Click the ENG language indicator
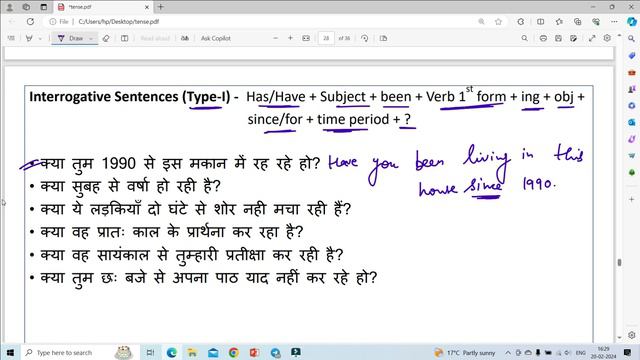The height and width of the screenshot is (360, 640). tap(580, 352)
